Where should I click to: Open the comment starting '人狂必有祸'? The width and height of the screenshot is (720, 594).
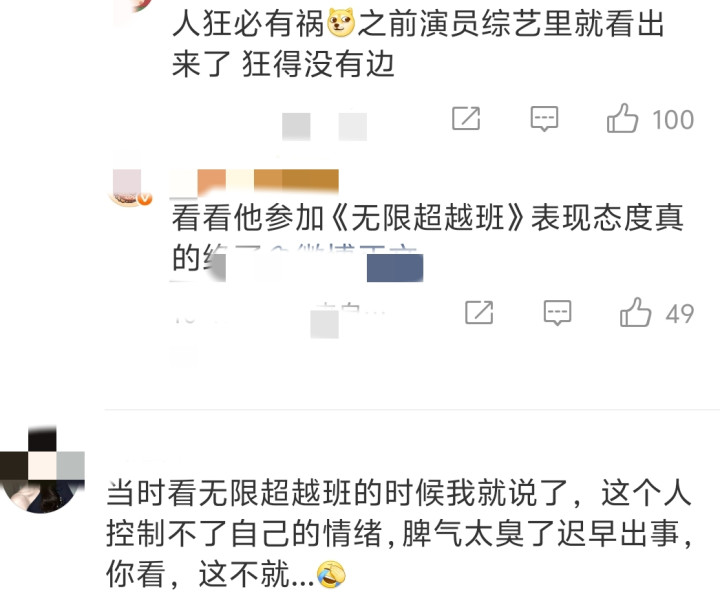coord(418,44)
